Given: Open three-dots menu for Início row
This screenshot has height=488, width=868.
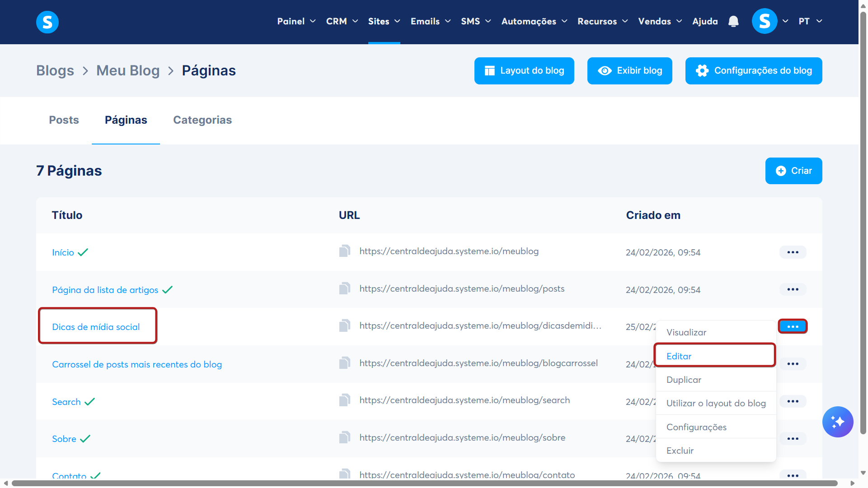Looking at the screenshot, I should [793, 252].
